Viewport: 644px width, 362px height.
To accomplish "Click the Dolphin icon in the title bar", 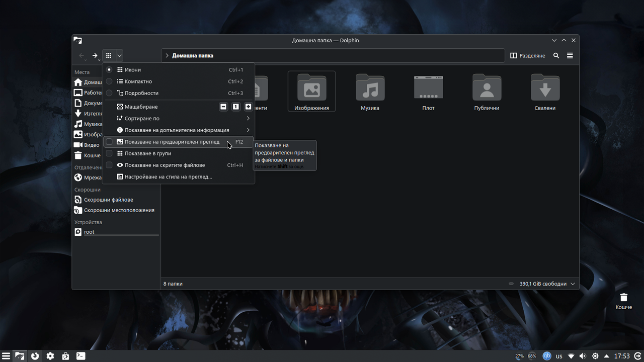I will (77, 40).
